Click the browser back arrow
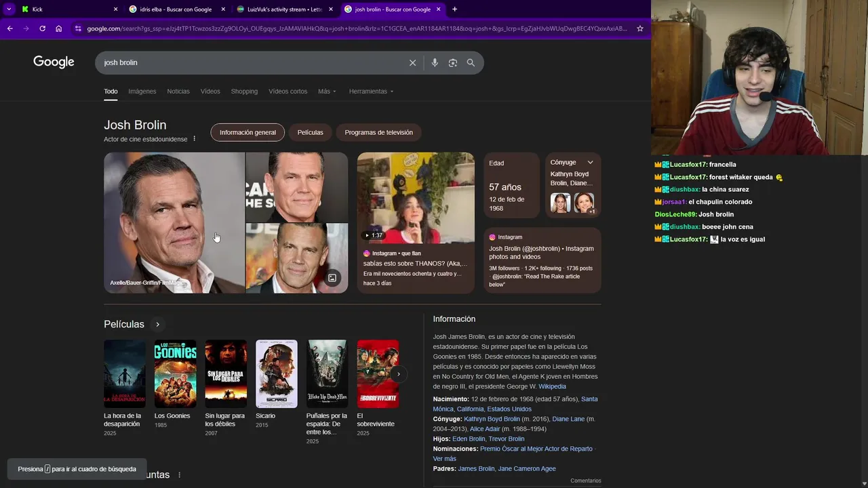 9,28
